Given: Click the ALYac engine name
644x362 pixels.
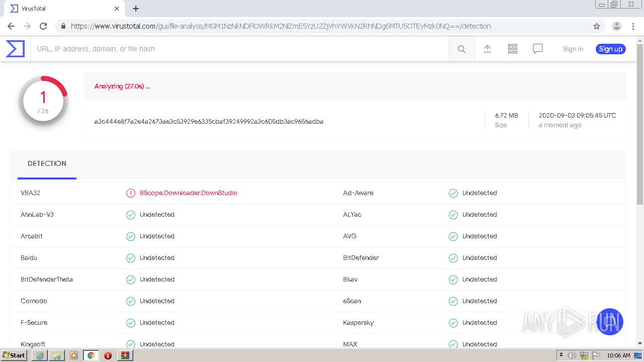Looking at the screenshot, I should coord(352,215).
